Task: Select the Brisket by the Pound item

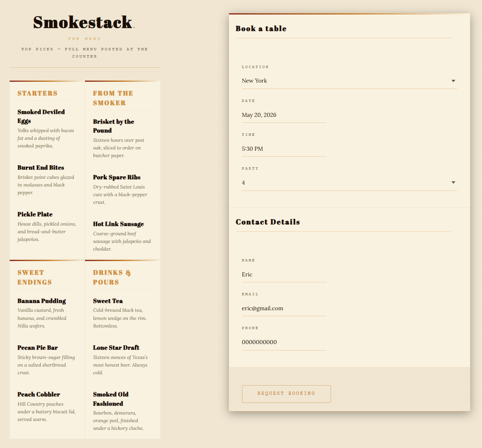Action: (114, 126)
